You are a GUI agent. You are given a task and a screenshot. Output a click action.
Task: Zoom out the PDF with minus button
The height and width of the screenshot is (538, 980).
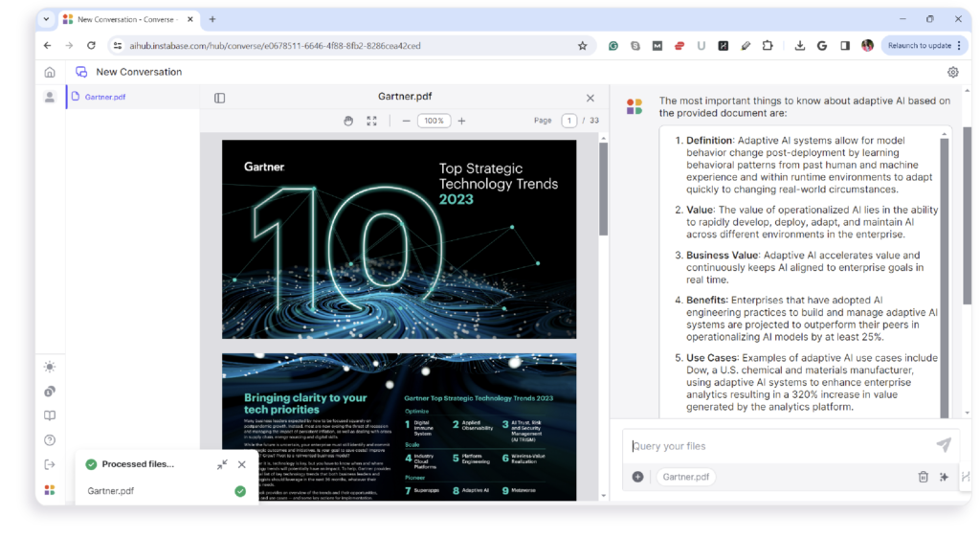coord(406,121)
